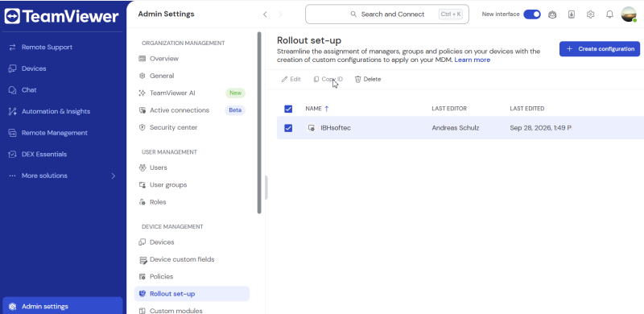
Task: Click the Remote Support arrows icon
Action: (x=12, y=48)
